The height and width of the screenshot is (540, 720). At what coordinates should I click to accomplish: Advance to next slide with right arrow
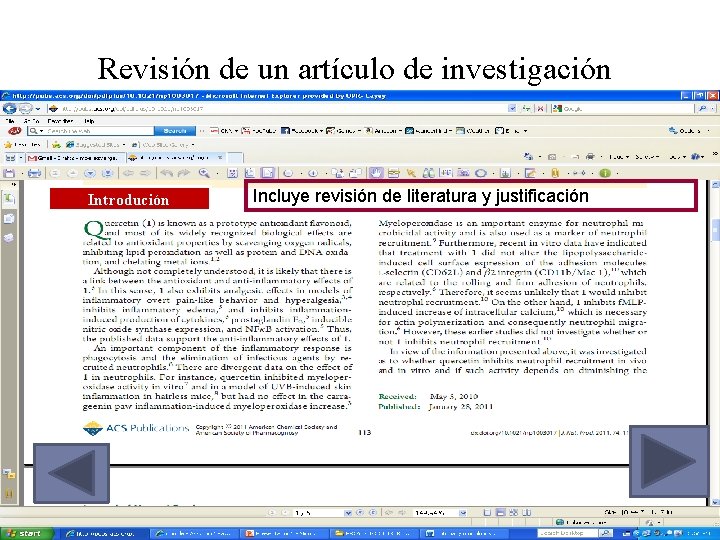[669, 461]
